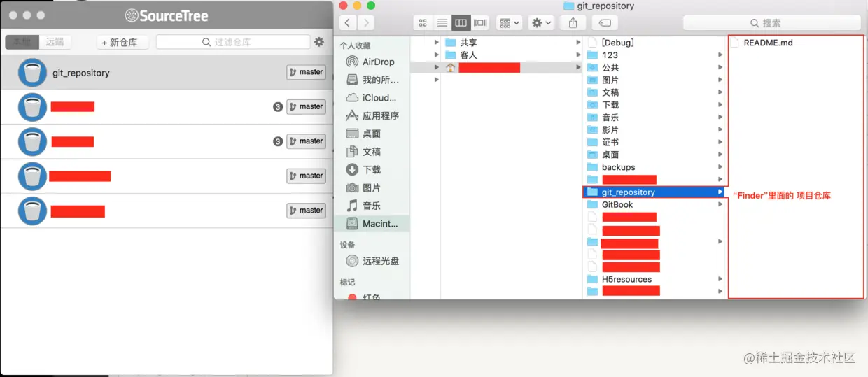The width and height of the screenshot is (868, 377).
Task: Open the Finder arrange-by dropdown
Action: coord(509,23)
